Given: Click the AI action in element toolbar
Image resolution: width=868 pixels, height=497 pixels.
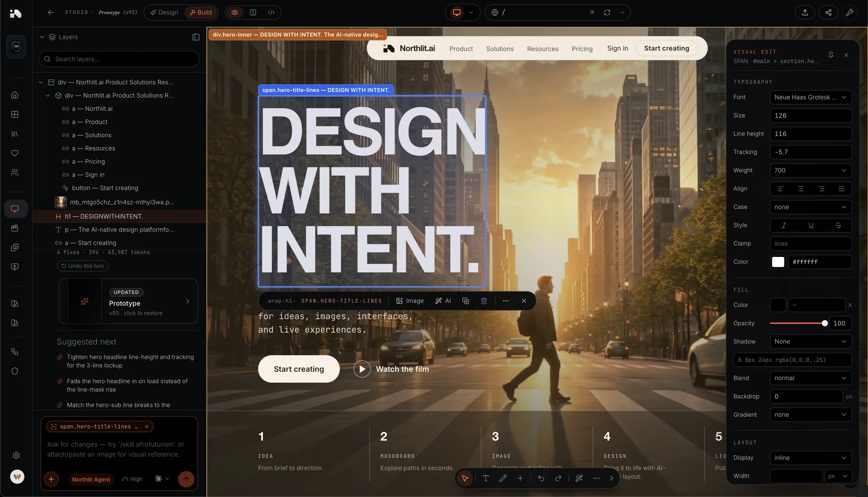Looking at the screenshot, I should 443,301.
